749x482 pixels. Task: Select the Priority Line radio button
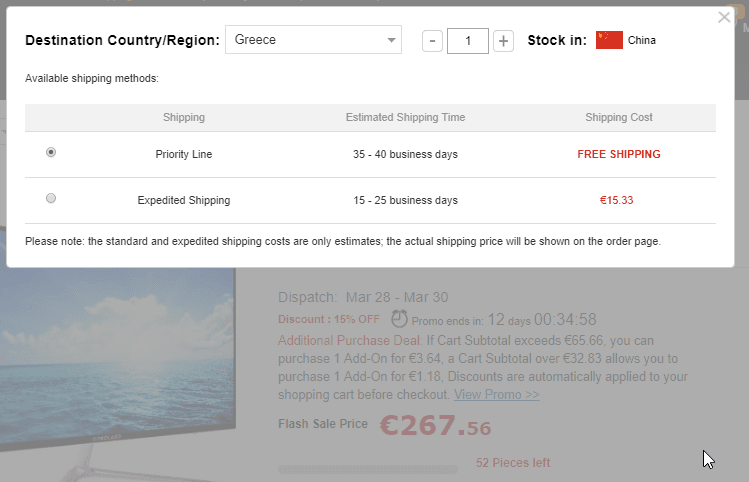[x=51, y=152]
